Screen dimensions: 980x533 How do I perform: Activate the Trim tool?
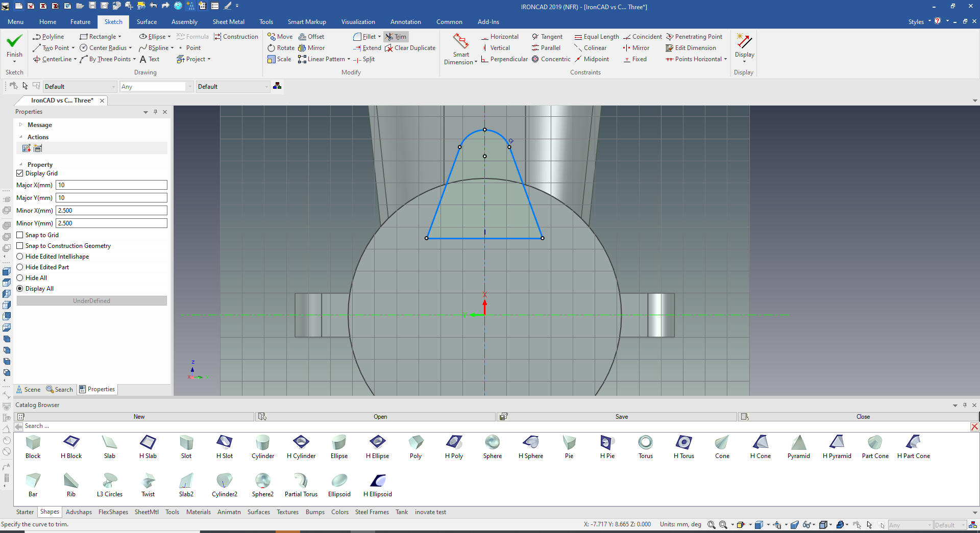pos(396,37)
